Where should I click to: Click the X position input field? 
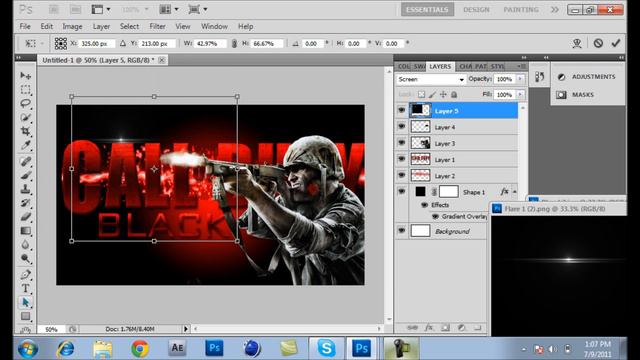point(95,43)
